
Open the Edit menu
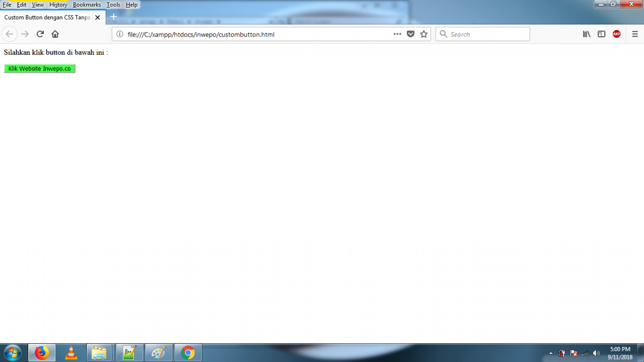point(21,5)
